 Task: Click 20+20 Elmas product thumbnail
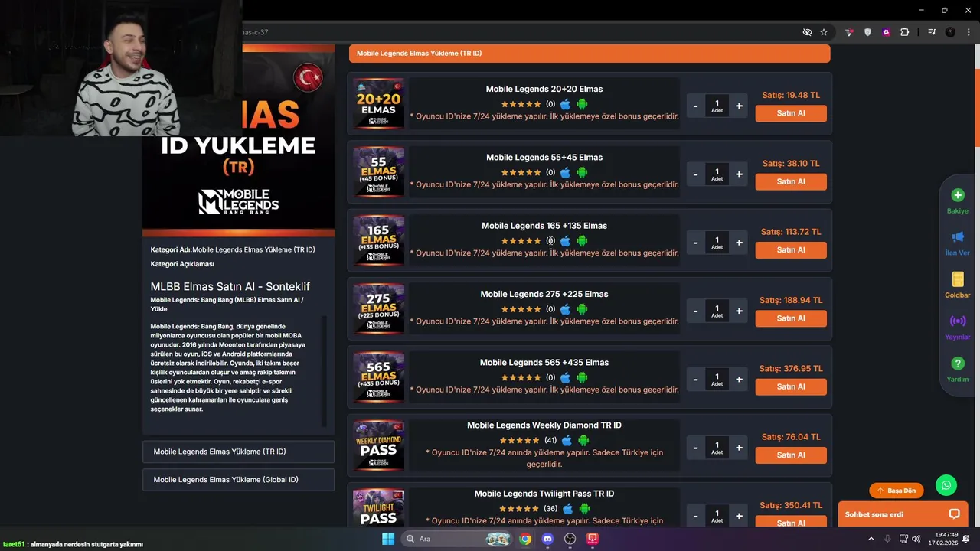(378, 104)
